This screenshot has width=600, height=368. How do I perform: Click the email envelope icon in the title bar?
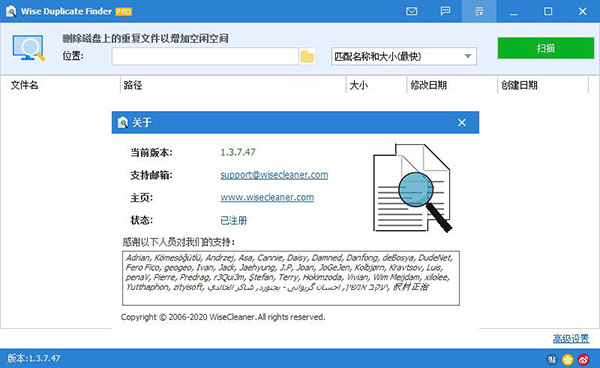click(x=411, y=11)
